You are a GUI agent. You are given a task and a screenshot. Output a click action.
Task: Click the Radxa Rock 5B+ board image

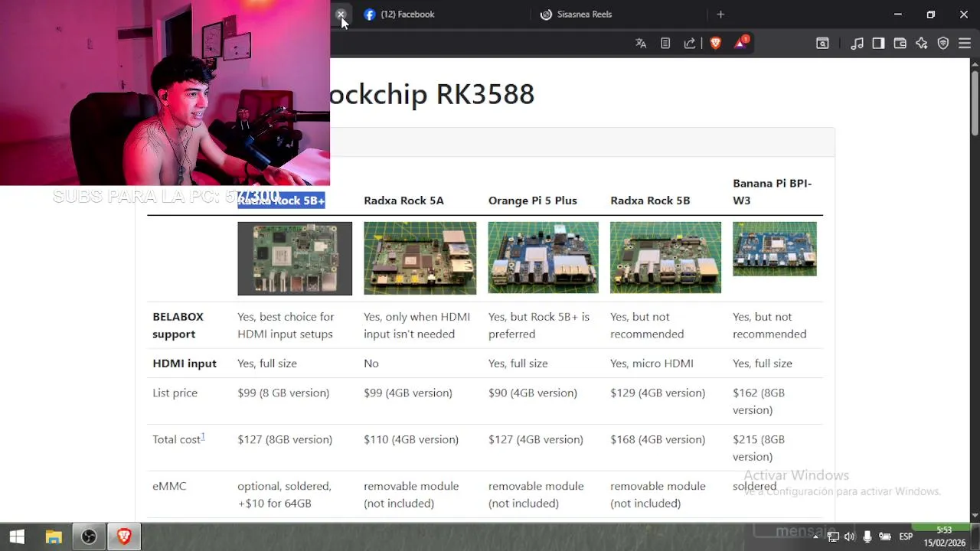[x=295, y=259]
